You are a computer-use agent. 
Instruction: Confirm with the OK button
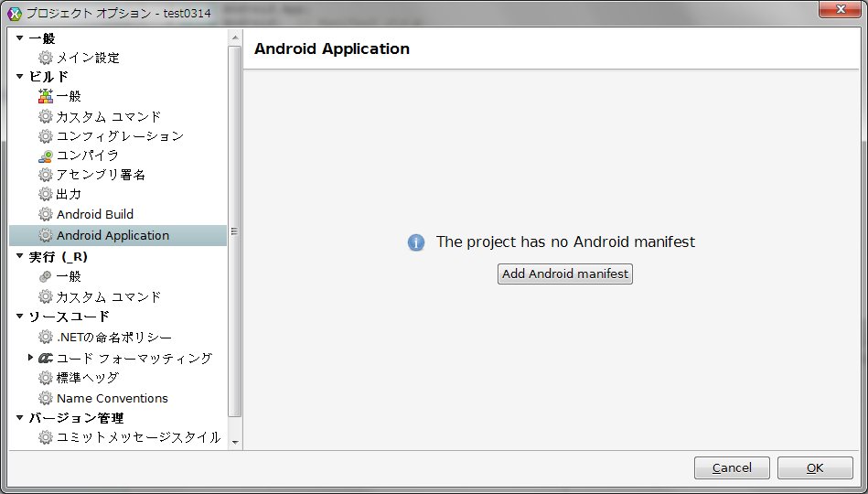pyautogui.click(x=815, y=468)
